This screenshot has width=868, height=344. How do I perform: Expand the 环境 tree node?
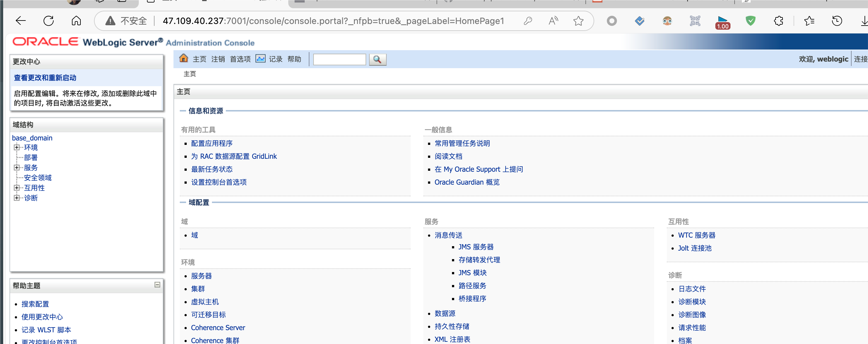coord(16,147)
